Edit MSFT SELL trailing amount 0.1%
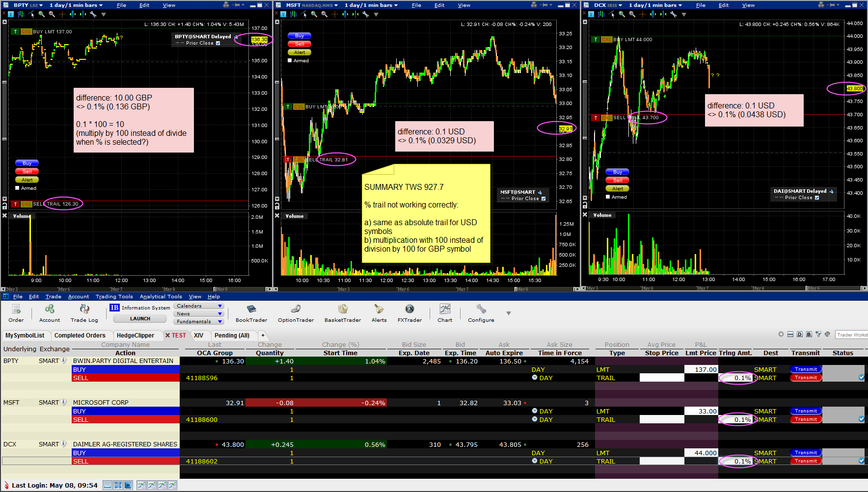The image size is (868, 492). pyautogui.click(x=735, y=419)
